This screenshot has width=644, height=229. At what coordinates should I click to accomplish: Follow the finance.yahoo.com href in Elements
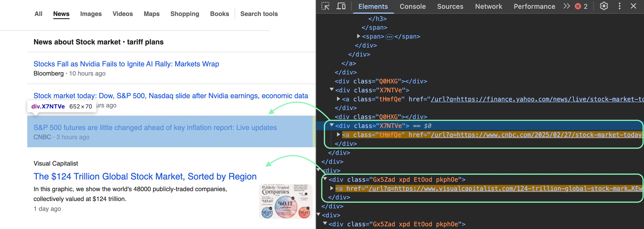pyautogui.click(x=537, y=99)
